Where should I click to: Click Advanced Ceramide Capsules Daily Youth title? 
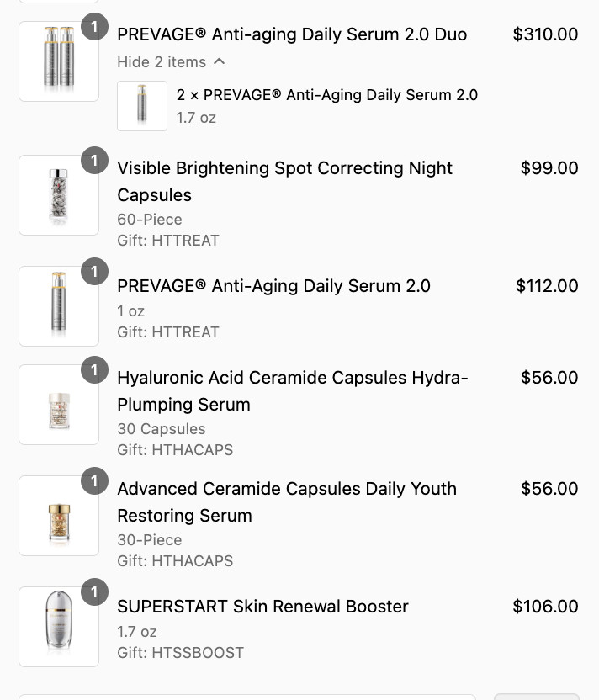(286, 501)
